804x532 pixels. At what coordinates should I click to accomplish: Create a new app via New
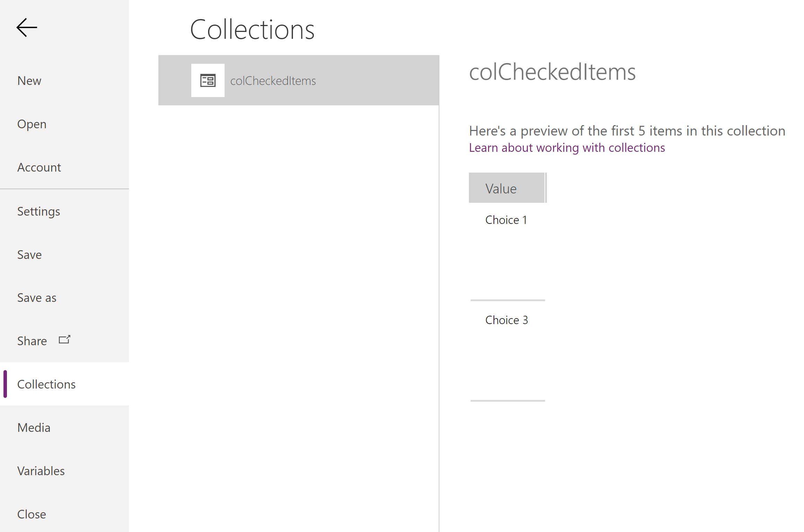(29, 80)
